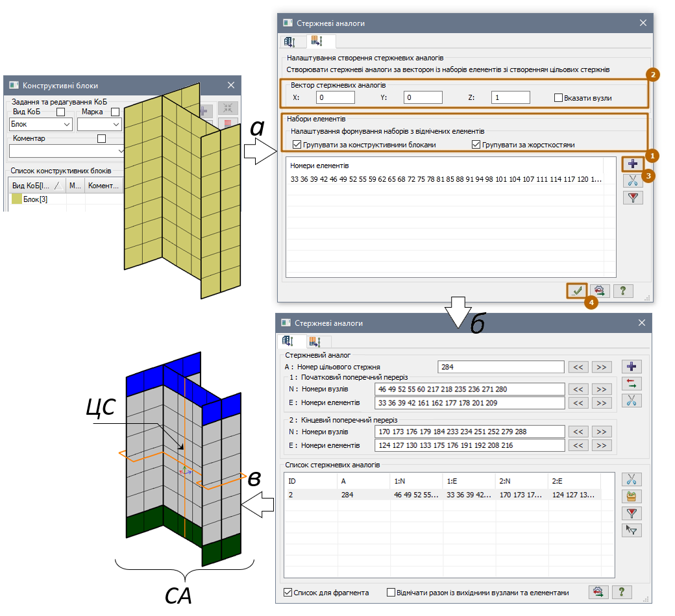675x616 pixels.
Task: Click red-green swap arrows icon in lower dialog
Action: click(x=632, y=383)
